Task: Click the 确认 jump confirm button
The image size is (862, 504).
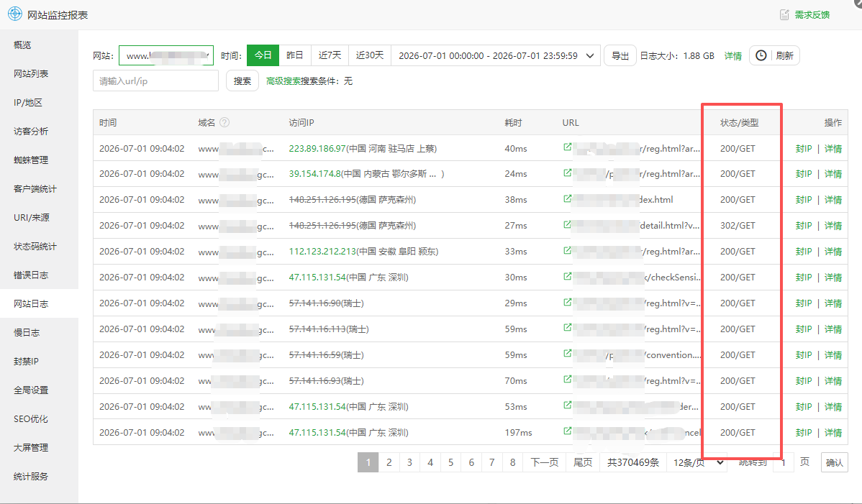Action: click(834, 463)
